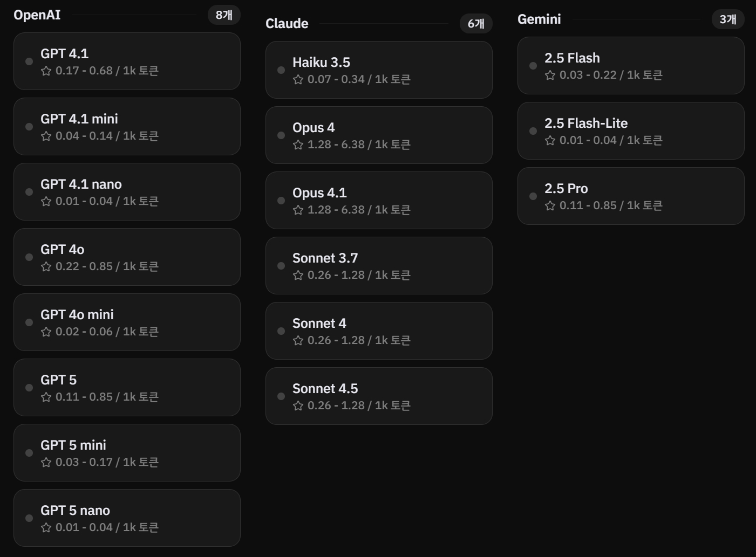Click the OpenAI 8개 count badge
This screenshot has width=756, height=557.
click(x=224, y=15)
